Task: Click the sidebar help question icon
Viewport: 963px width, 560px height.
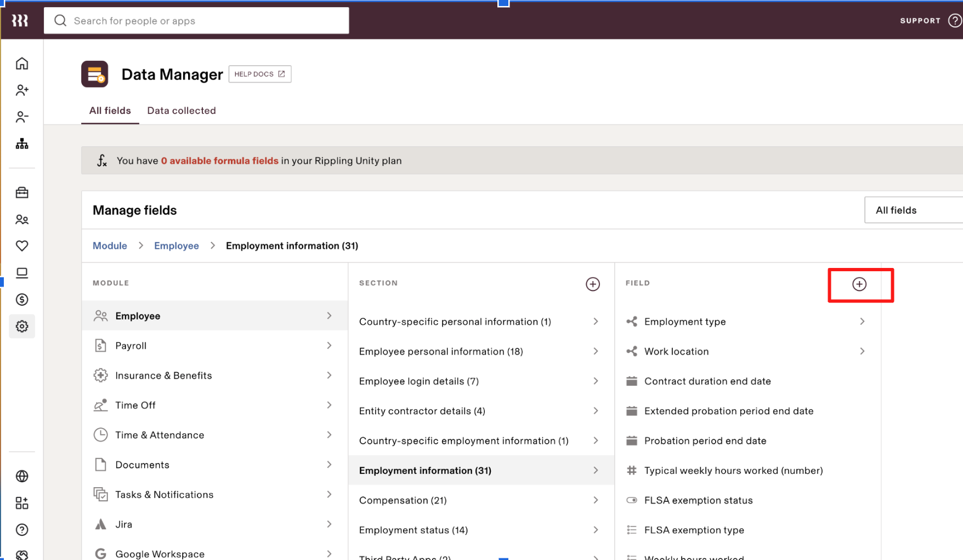Action: (x=22, y=530)
